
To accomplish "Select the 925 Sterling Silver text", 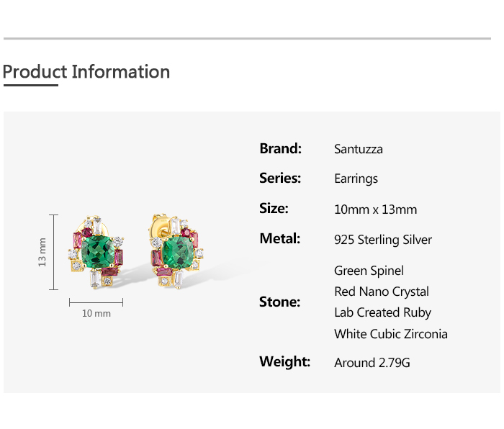I will [383, 240].
